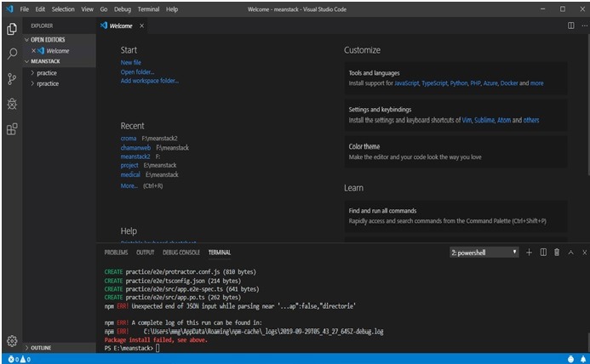
Task: Split the terminal panel
Action: pos(543,253)
